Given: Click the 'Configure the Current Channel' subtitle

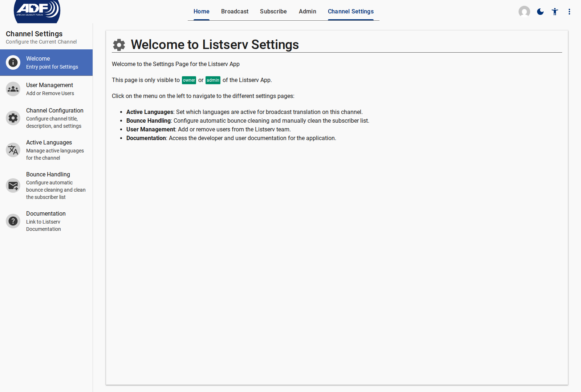Looking at the screenshot, I should 41,42.
